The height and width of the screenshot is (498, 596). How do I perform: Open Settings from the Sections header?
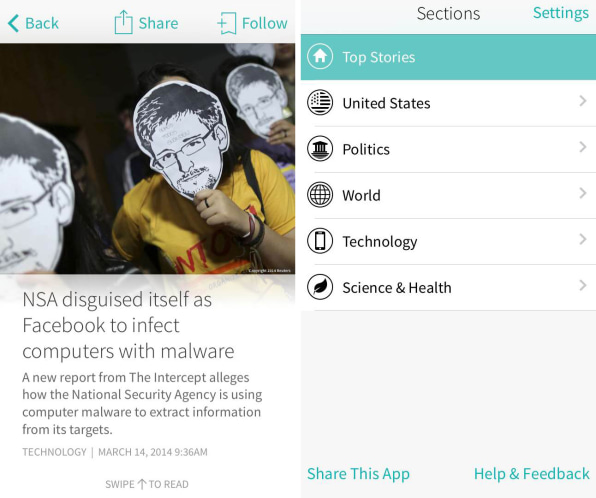pyautogui.click(x=561, y=14)
